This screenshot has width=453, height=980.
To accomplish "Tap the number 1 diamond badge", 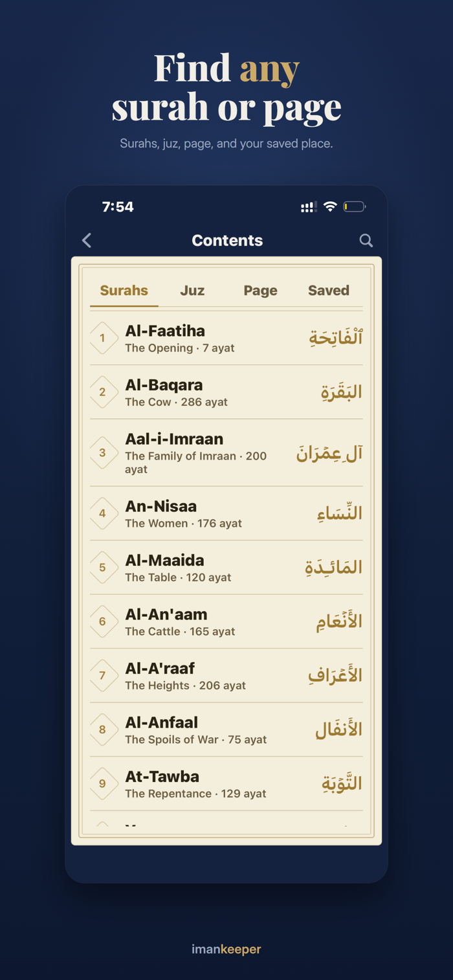I will pos(103,338).
